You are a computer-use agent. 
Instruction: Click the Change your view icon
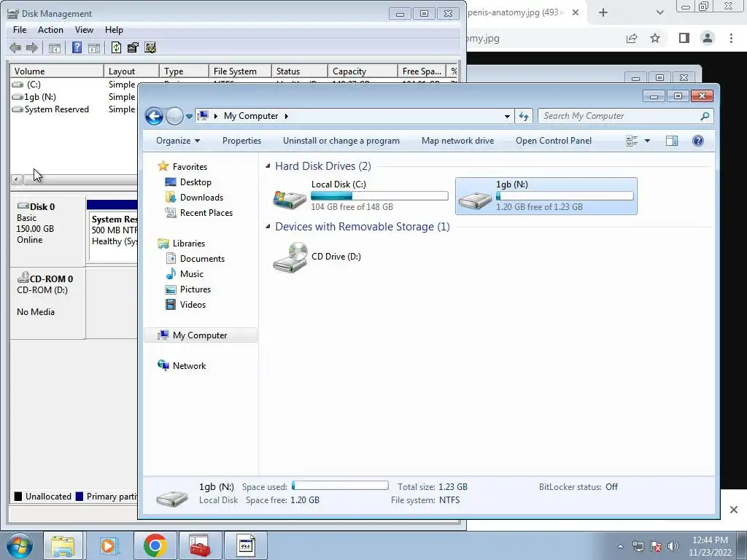click(632, 141)
